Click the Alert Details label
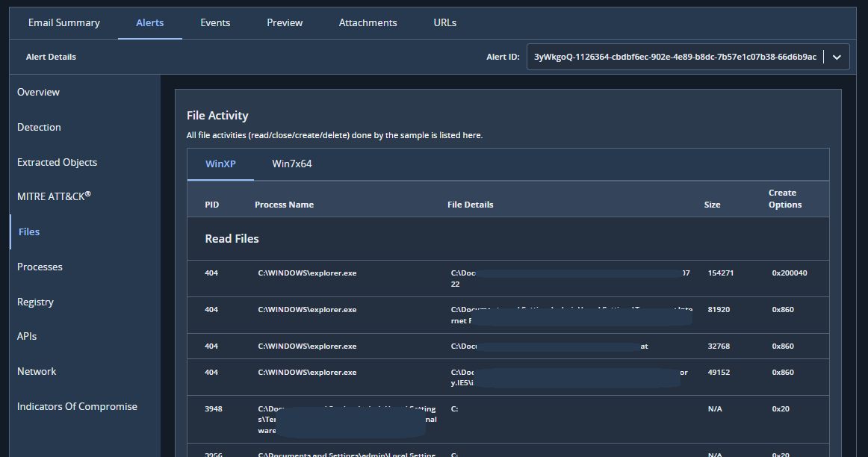Screen dimensions: 868x457 51,57
